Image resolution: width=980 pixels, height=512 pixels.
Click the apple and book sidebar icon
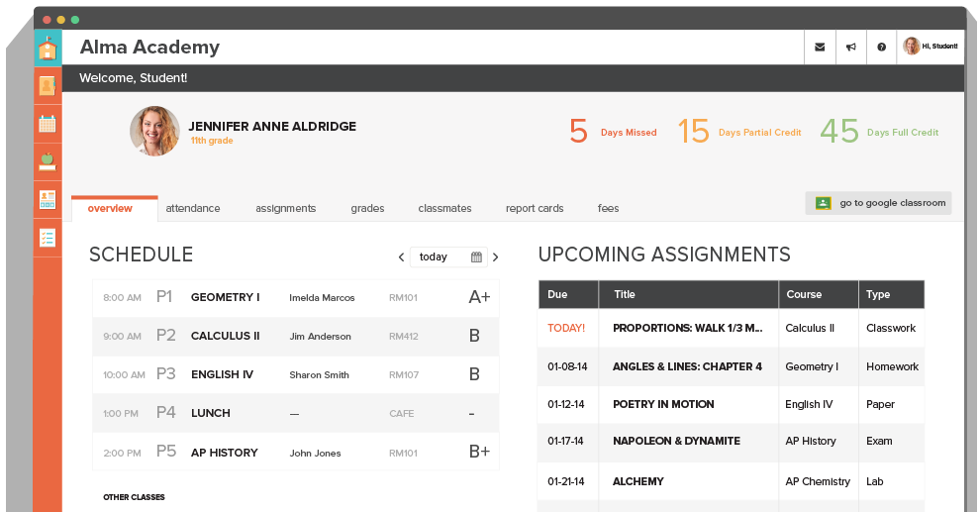[48, 161]
